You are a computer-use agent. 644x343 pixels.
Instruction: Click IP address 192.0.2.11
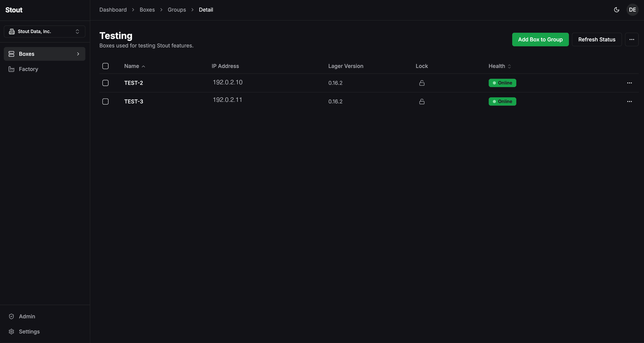pos(227,100)
